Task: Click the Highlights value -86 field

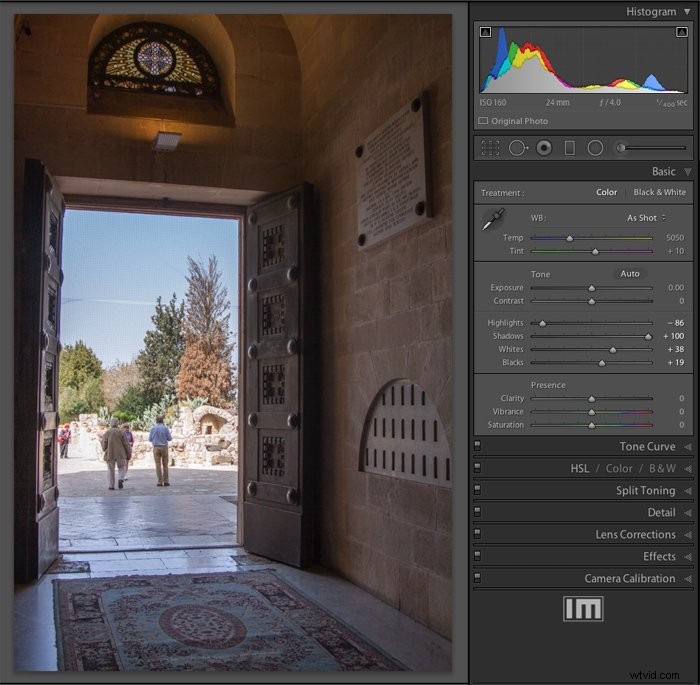Action: pos(675,322)
